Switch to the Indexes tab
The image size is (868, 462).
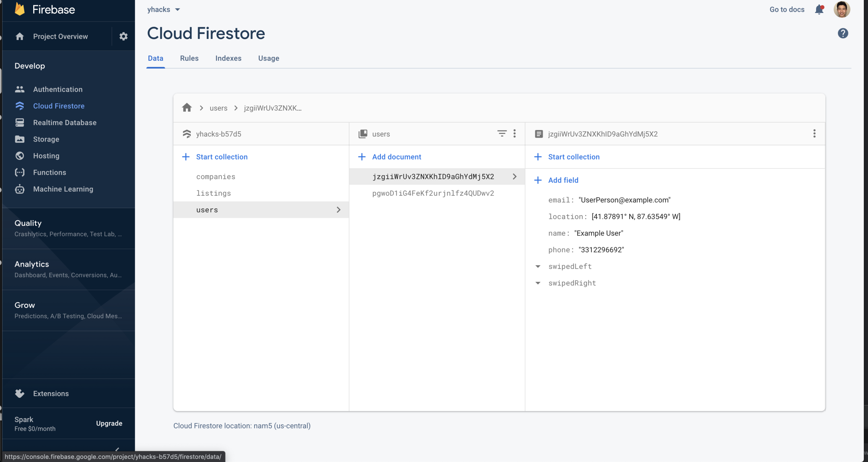[x=228, y=58]
